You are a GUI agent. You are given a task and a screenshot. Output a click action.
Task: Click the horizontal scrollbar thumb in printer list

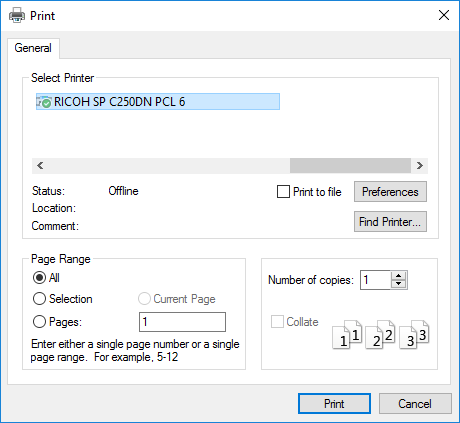point(350,166)
